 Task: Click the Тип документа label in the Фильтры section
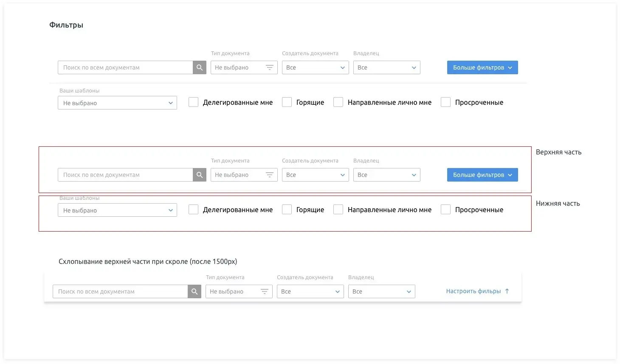(230, 53)
